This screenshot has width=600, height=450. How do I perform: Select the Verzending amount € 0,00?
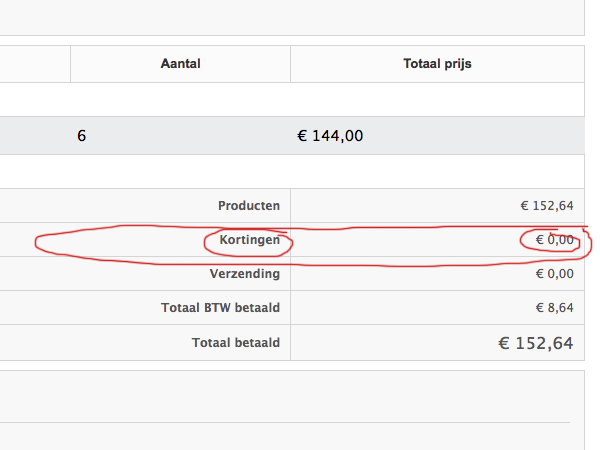point(553,274)
